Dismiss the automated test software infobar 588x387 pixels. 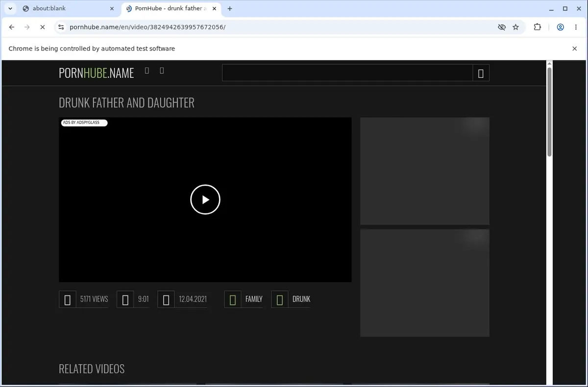(575, 48)
